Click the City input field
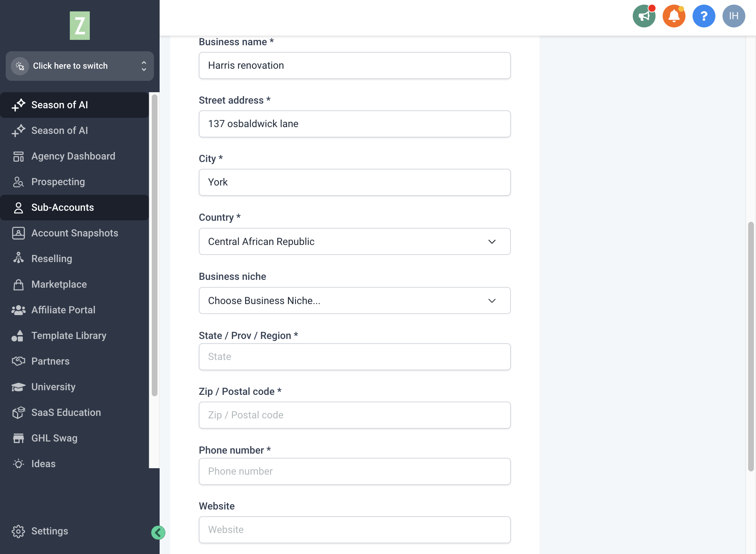 click(x=355, y=182)
